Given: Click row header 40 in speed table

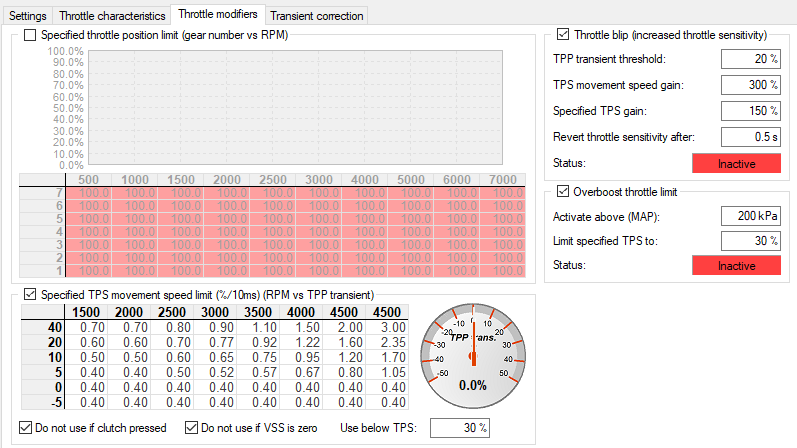Looking at the screenshot, I should click(43, 327).
